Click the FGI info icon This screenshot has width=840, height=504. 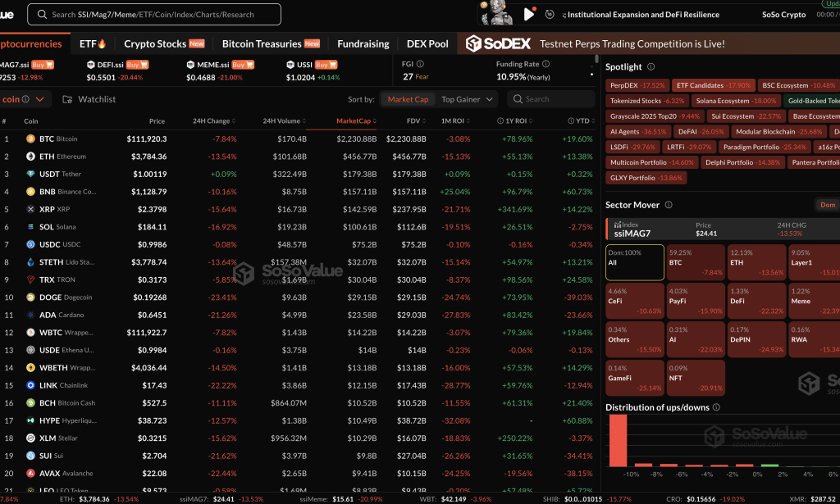421,64
